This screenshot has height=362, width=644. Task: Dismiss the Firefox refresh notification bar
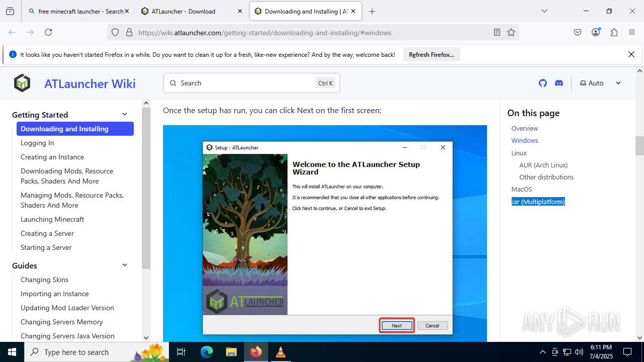click(x=631, y=54)
